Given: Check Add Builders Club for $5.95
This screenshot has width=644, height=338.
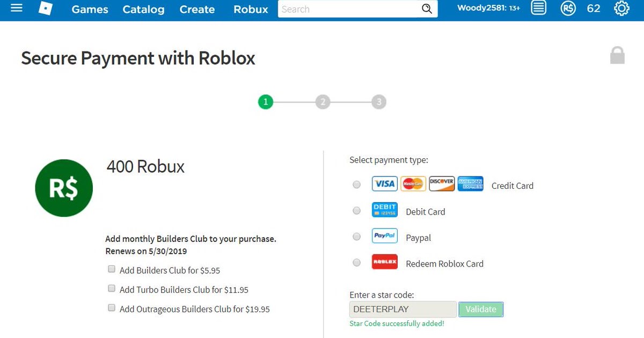Looking at the screenshot, I should (x=112, y=269).
